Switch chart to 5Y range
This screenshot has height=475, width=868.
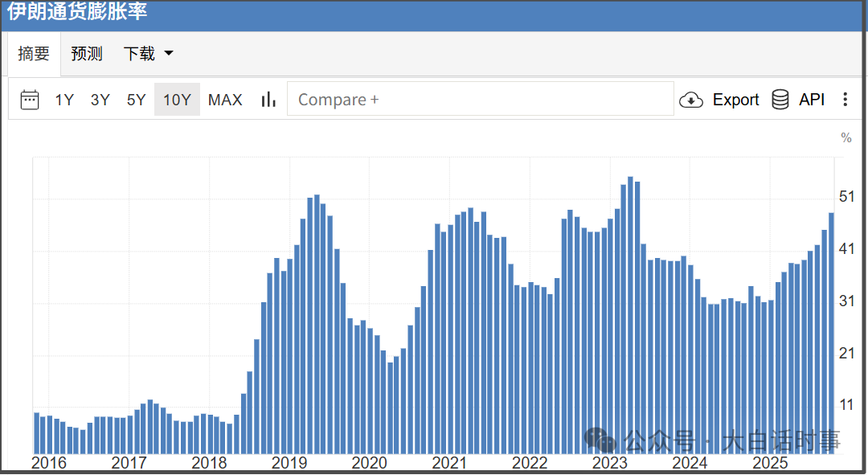point(136,100)
